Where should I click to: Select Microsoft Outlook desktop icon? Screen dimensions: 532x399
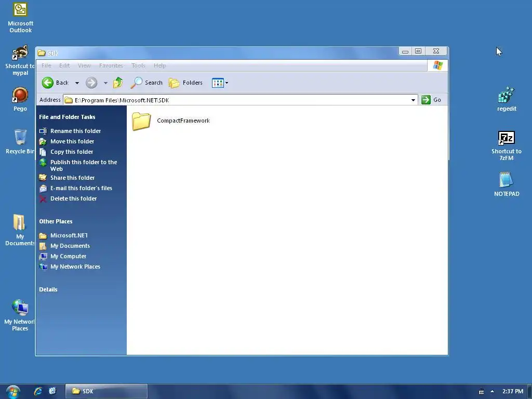[x=20, y=18]
